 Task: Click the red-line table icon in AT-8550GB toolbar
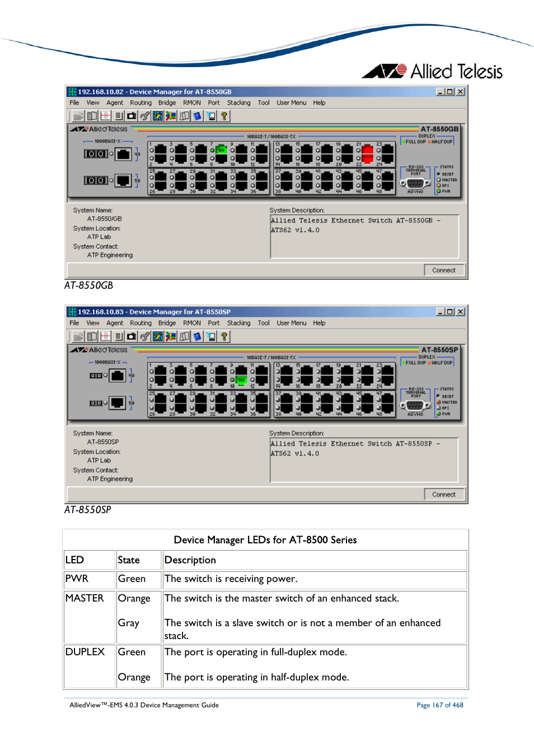coord(105,116)
